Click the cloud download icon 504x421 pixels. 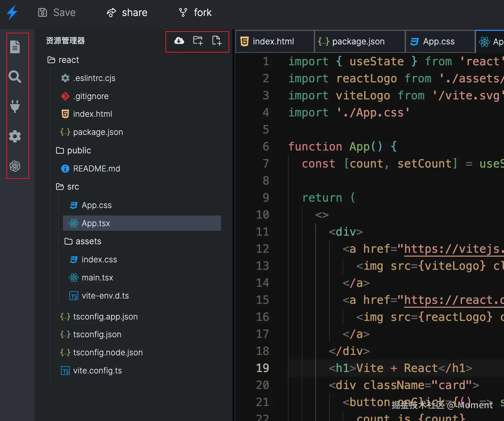click(179, 41)
